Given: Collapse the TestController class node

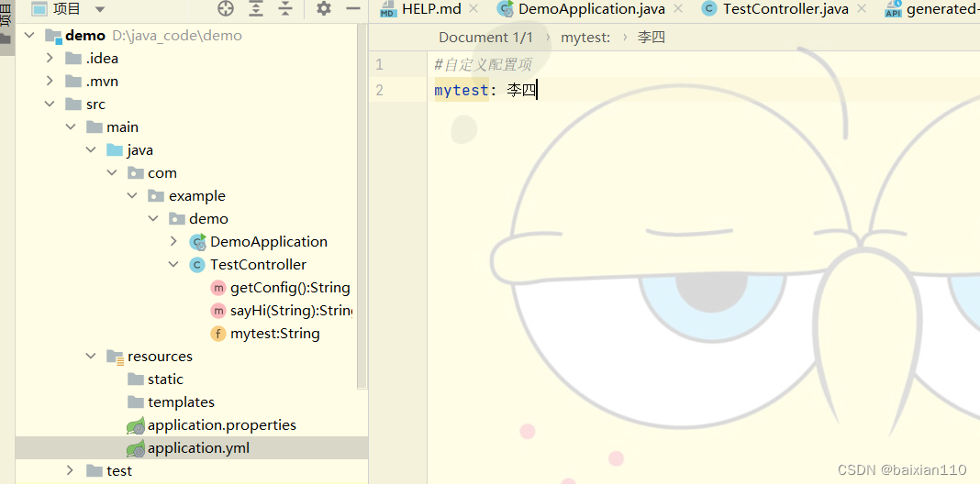Looking at the screenshot, I should 173,265.
